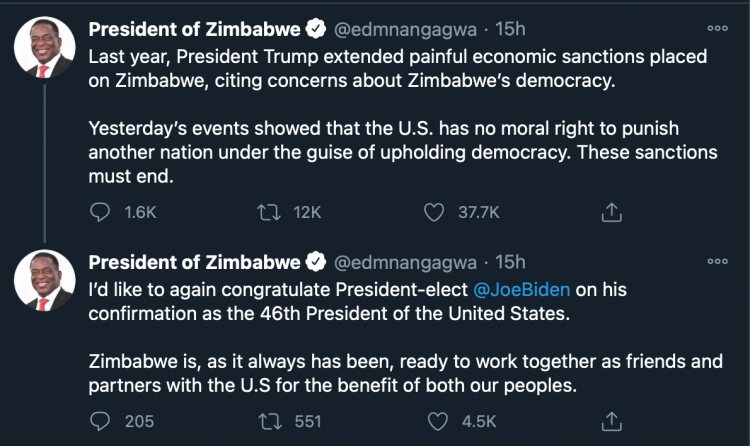Open the second tweet's 15h timestamp
This screenshot has width=750, height=446.
coord(510,262)
